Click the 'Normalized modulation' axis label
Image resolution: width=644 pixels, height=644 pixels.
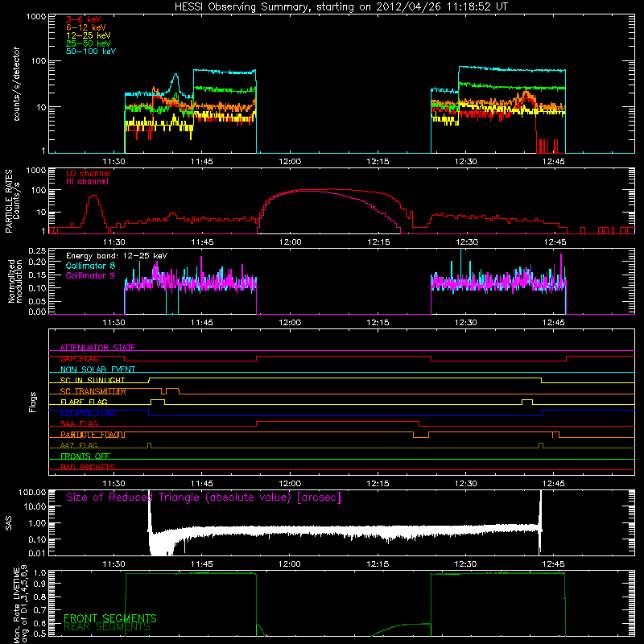click(15, 281)
